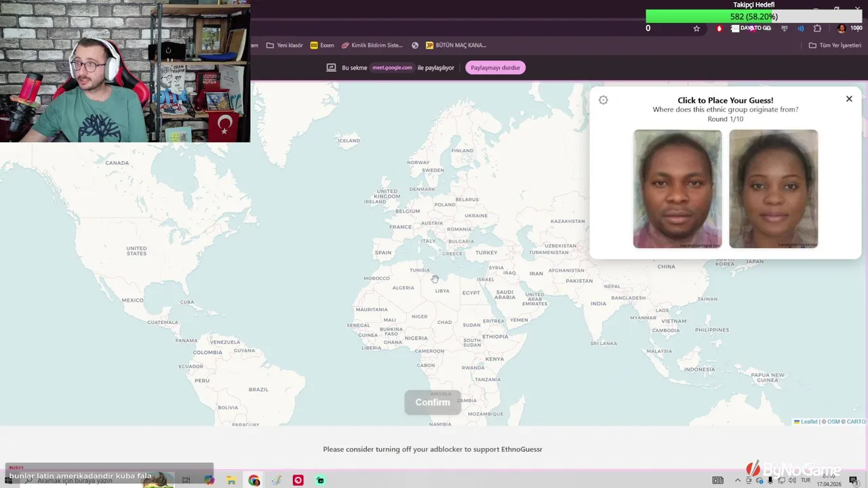Open the Exxen bookmark
Screen dimensions: 868x488
(322, 45)
